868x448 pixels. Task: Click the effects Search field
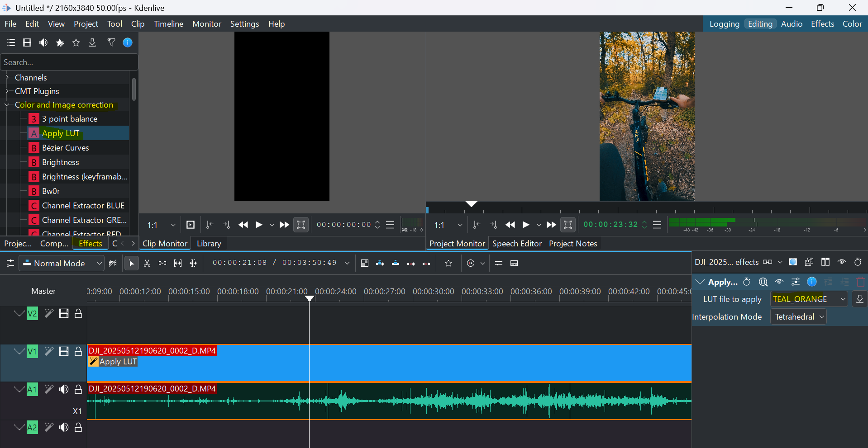(x=69, y=62)
